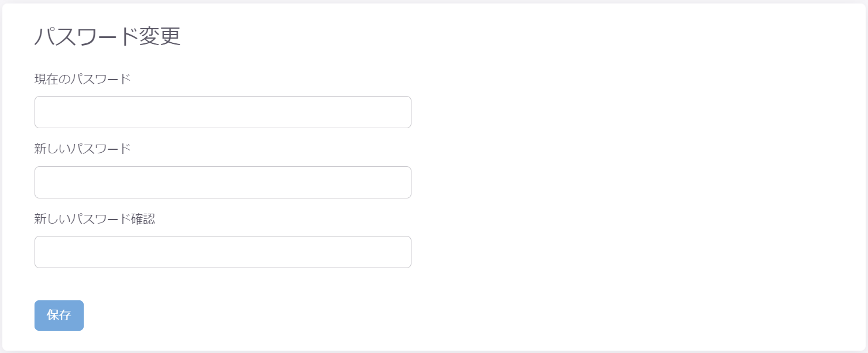Click the label above the confirmation field
Viewport: 868px width, 353px height.
[x=94, y=219]
